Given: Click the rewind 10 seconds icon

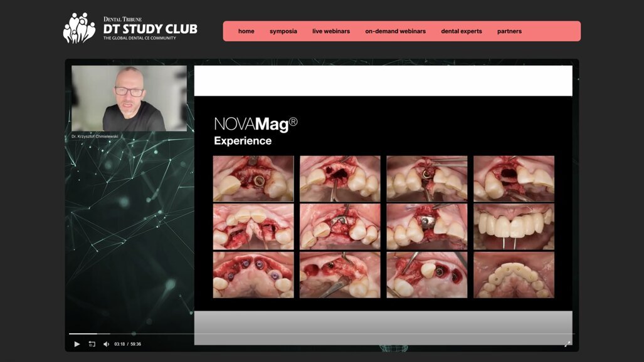Looking at the screenshot, I should [92, 344].
